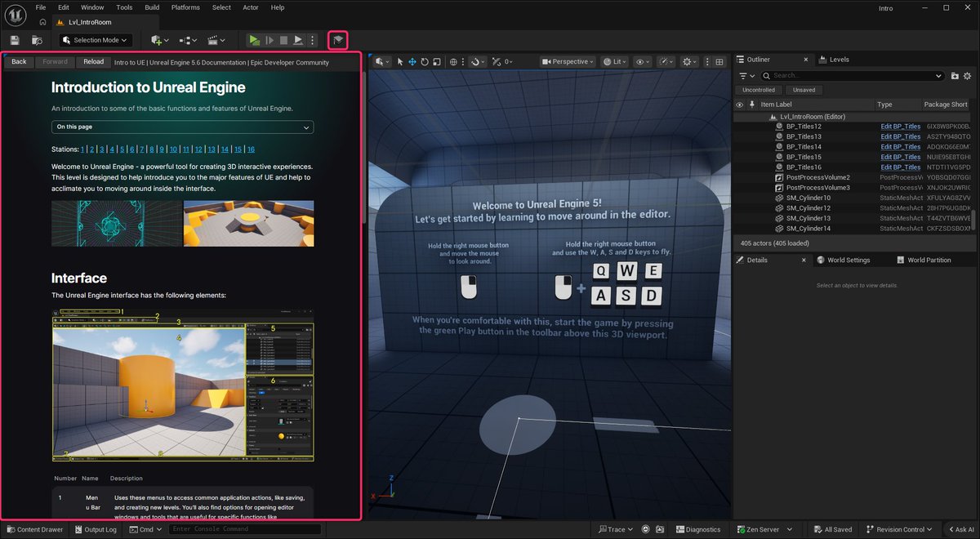980x539 pixels.
Task: Toggle surface snapping in the viewport toolbar
Action: (x=476, y=61)
